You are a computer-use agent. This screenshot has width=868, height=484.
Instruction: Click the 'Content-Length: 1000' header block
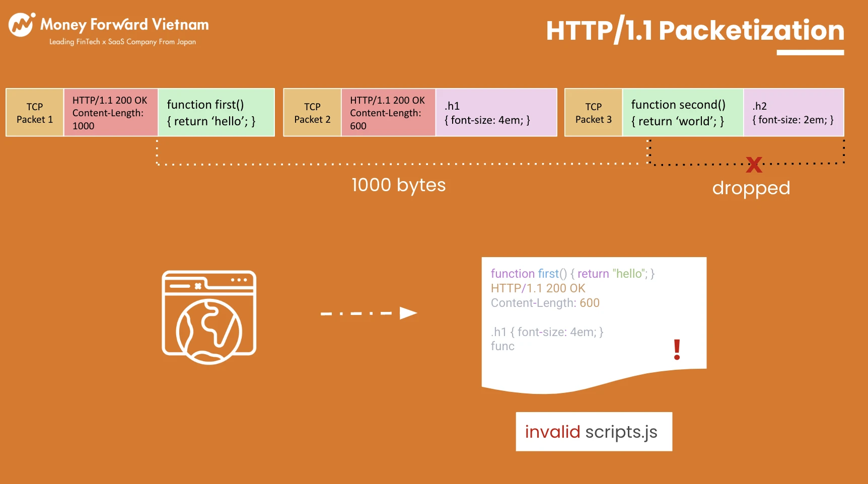click(111, 113)
